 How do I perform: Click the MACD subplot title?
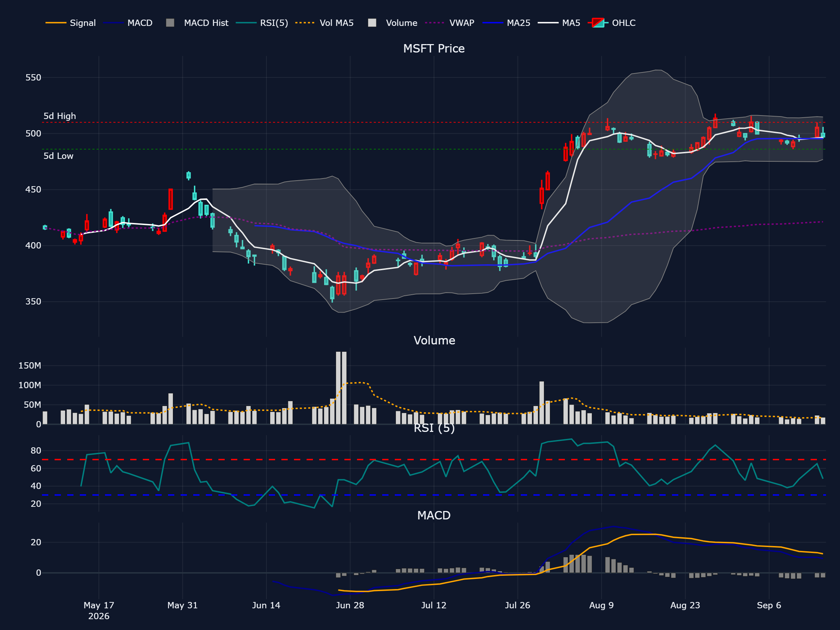click(x=434, y=515)
